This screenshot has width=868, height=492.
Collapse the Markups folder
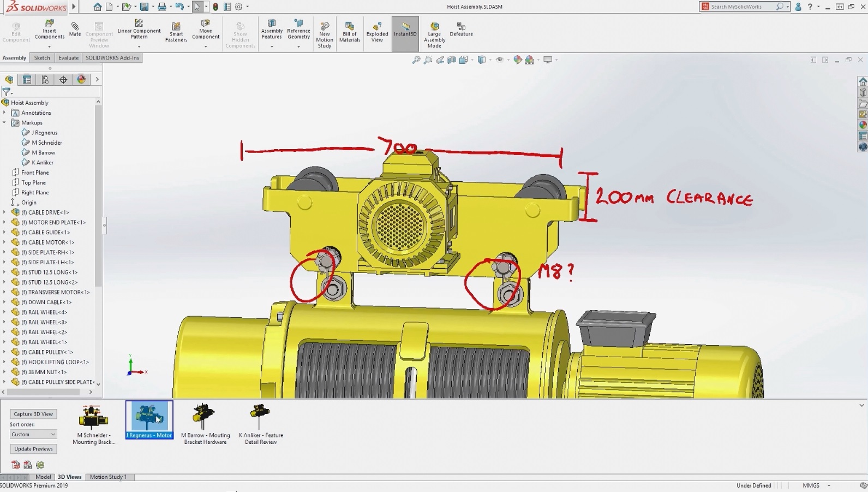(4, 122)
